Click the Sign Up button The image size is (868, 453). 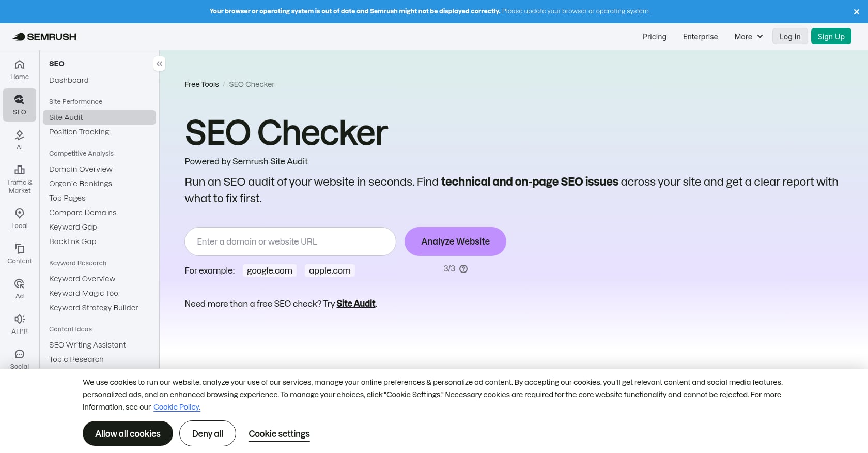(x=831, y=36)
